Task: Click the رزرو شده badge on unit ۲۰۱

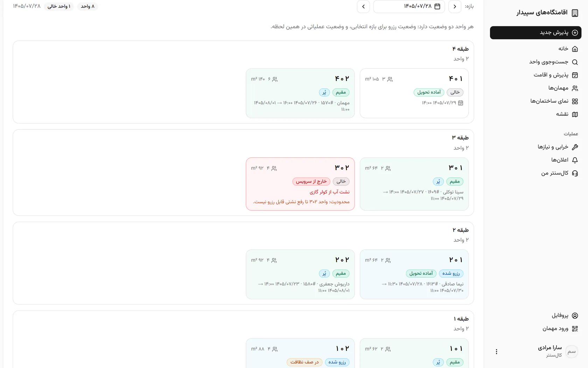Action: click(x=451, y=273)
